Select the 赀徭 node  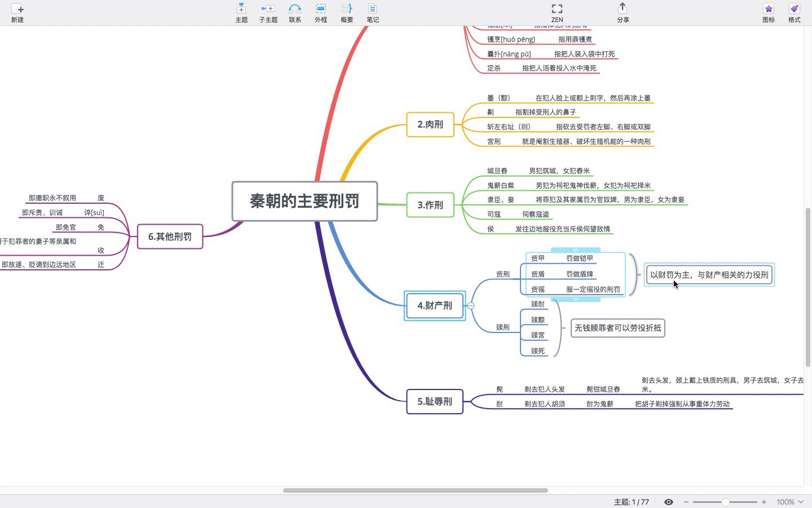(538, 290)
